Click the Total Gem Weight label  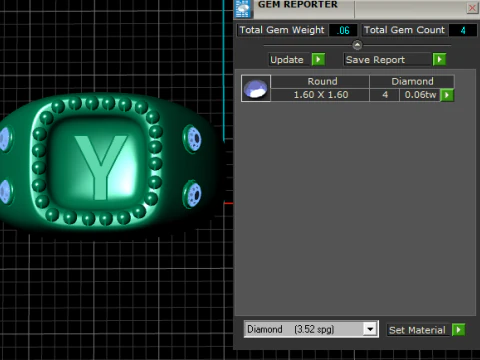282,30
